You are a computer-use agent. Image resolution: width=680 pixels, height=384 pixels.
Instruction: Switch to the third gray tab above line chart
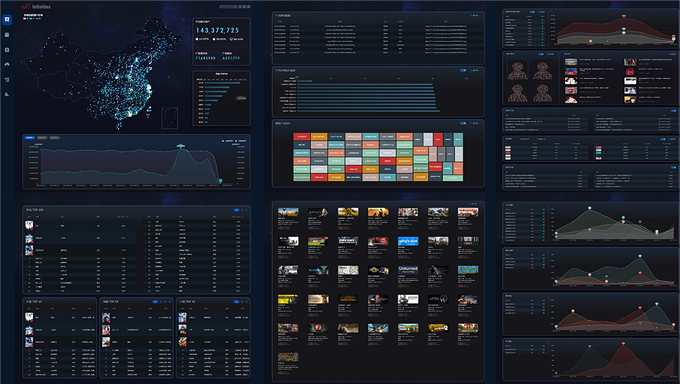click(x=55, y=138)
